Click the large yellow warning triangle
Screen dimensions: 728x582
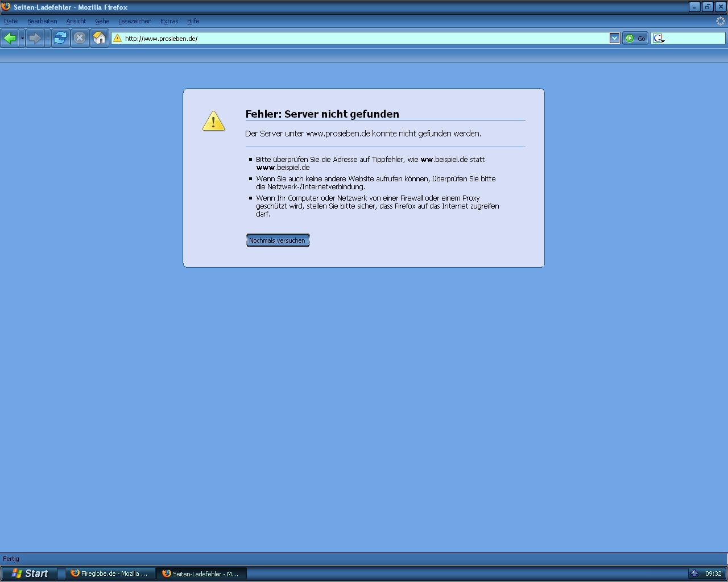[213, 120]
